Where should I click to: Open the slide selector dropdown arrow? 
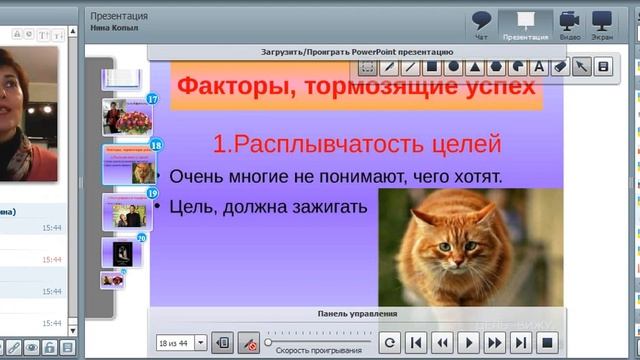click(200, 343)
